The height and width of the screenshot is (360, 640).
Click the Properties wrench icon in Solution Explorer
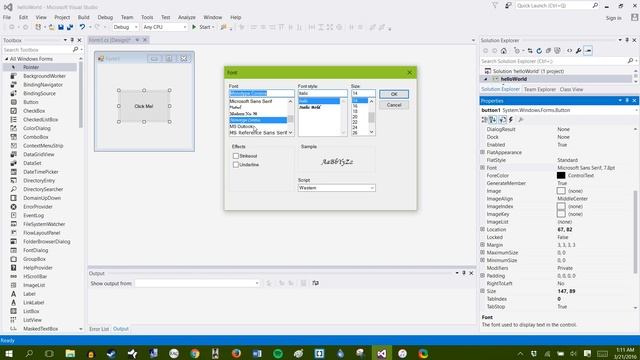click(x=578, y=51)
